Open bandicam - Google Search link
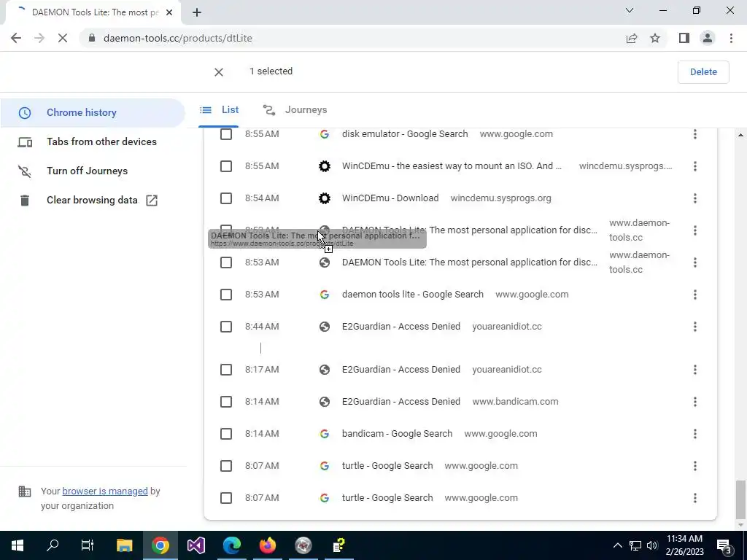The image size is (747, 560). coord(397,434)
